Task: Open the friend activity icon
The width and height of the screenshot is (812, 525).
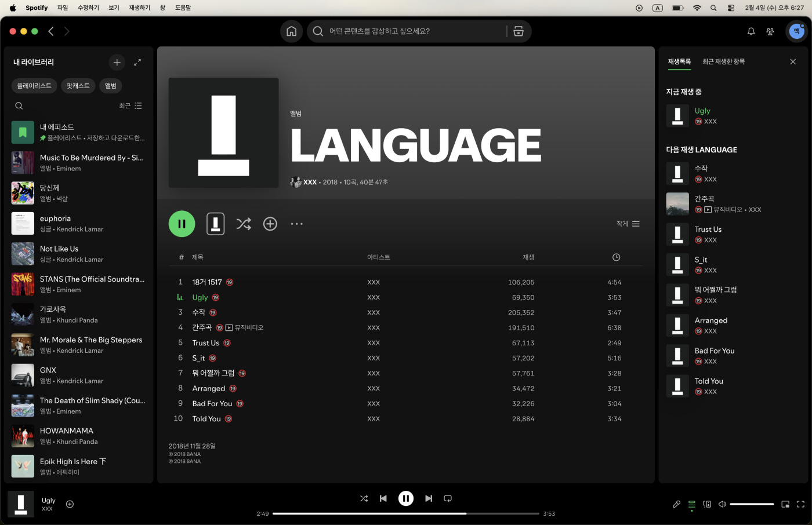Action: click(x=770, y=31)
